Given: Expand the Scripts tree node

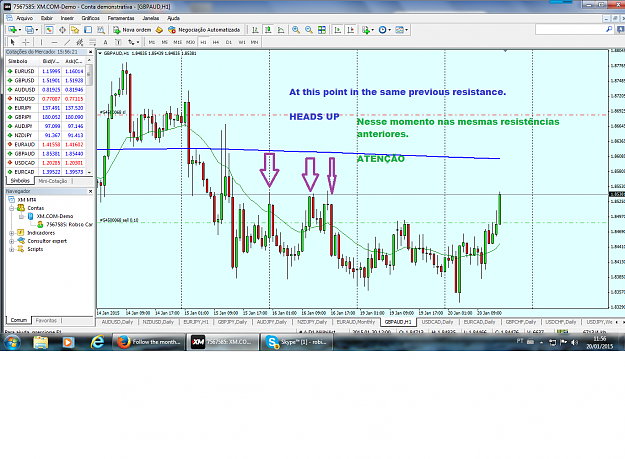Looking at the screenshot, I should point(12,249).
